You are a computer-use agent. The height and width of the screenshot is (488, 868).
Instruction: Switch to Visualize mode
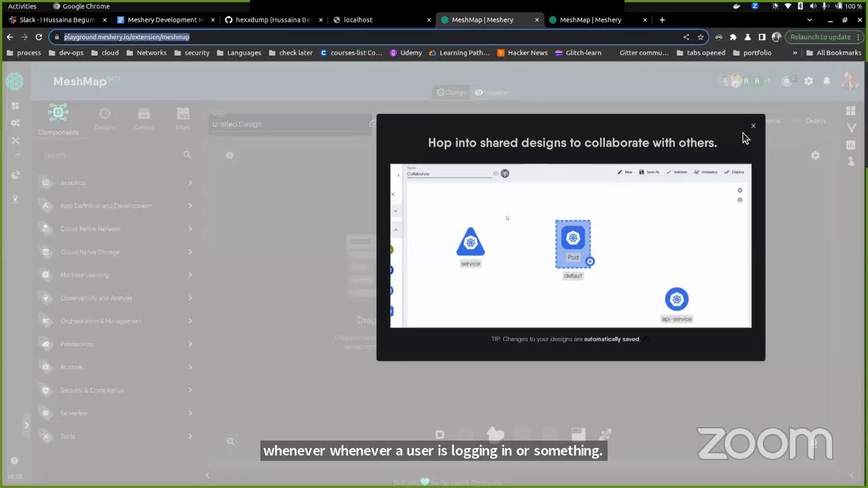pyautogui.click(x=492, y=92)
